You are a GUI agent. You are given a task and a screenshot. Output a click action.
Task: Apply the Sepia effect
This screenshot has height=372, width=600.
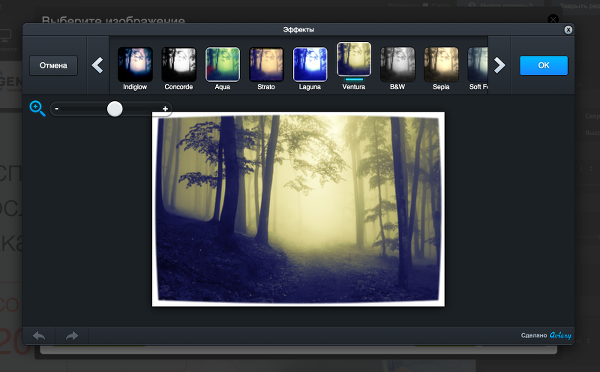tap(441, 64)
